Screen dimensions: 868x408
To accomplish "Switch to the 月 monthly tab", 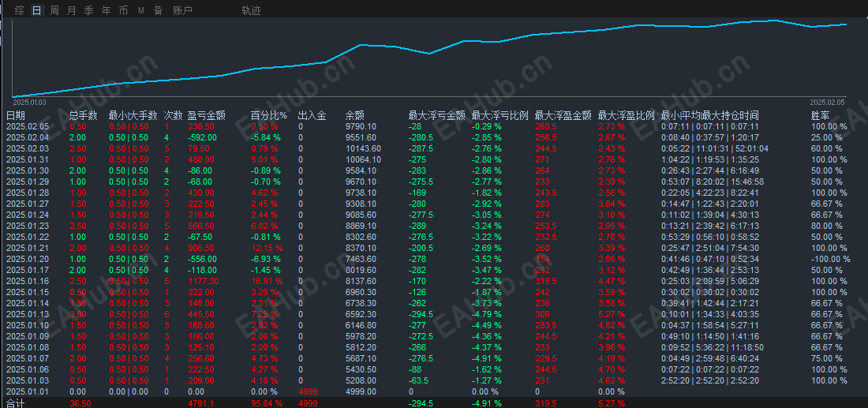I will pyautogui.click(x=71, y=10).
